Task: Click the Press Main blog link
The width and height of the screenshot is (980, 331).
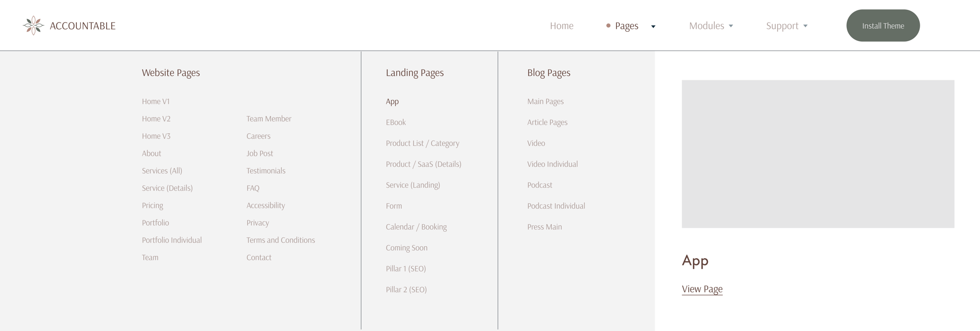Action: point(544,227)
